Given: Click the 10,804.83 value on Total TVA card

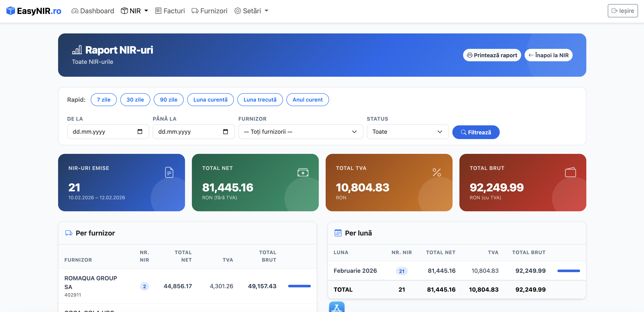Looking at the screenshot, I should (363, 187).
